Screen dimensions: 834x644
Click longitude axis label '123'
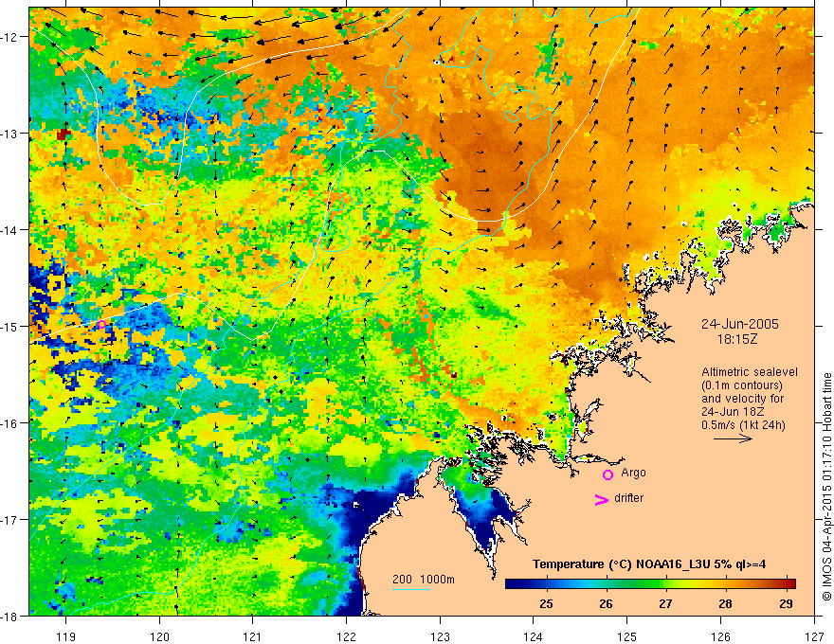(440, 636)
